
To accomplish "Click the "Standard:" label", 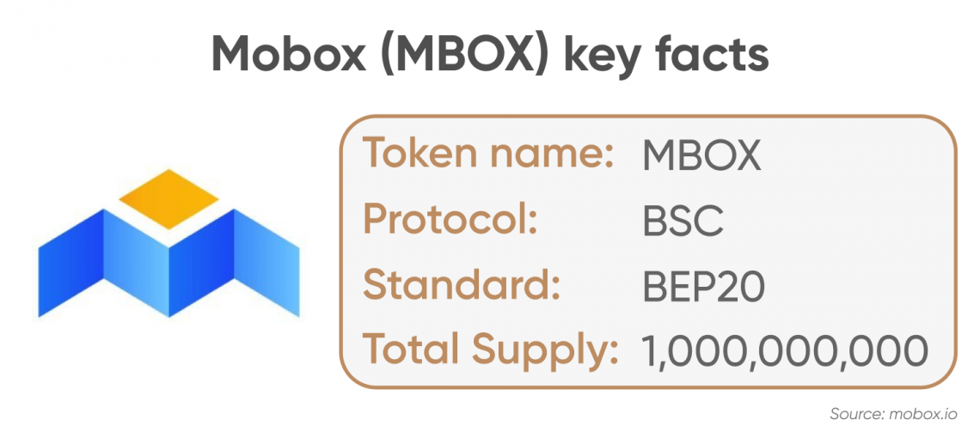I will click(462, 284).
